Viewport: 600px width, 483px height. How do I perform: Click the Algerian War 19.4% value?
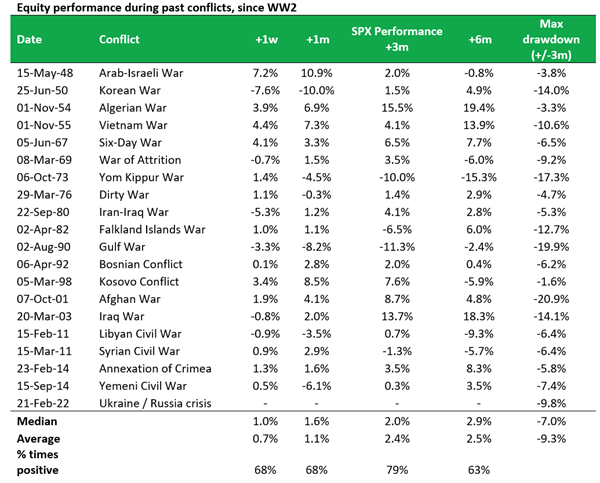(479, 108)
